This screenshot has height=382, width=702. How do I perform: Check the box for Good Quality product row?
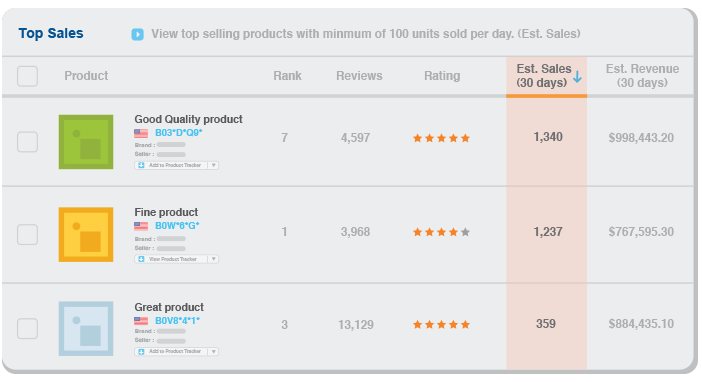pyautogui.click(x=27, y=142)
